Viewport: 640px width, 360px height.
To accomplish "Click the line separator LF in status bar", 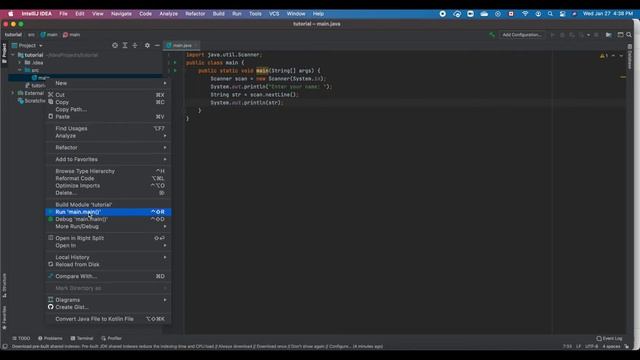I will (x=578, y=347).
